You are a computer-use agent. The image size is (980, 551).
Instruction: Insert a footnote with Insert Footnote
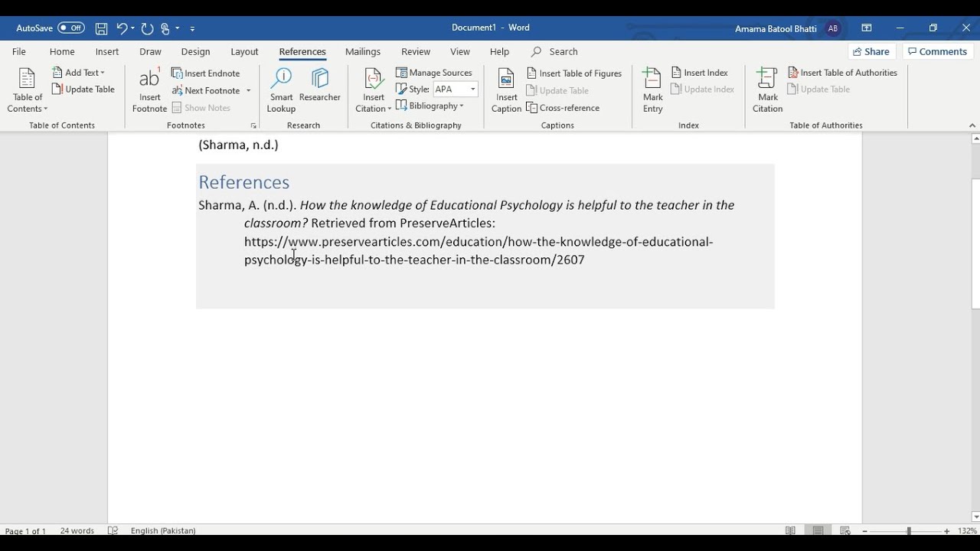pyautogui.click(x=149, y=90)
